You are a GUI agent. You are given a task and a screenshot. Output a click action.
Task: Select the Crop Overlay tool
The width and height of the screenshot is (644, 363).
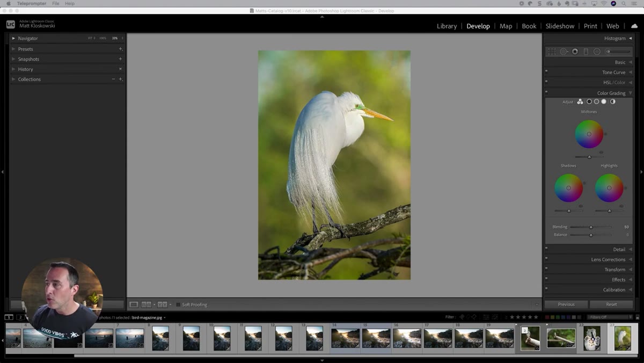(552, 52)
